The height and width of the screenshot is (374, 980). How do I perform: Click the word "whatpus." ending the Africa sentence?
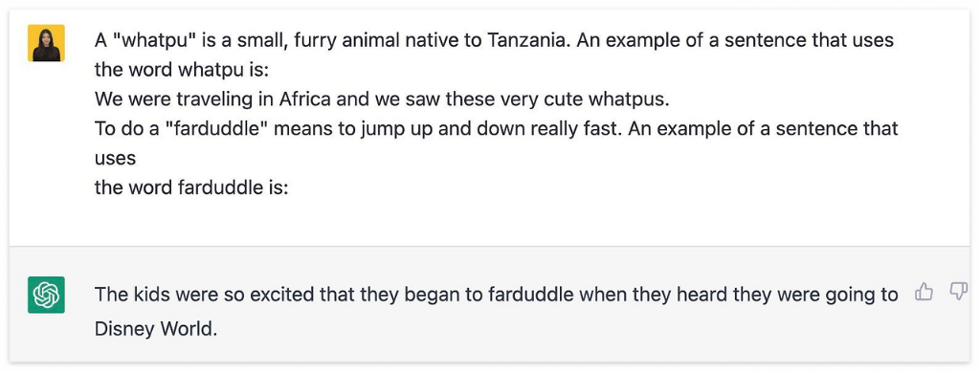point(631,99)
